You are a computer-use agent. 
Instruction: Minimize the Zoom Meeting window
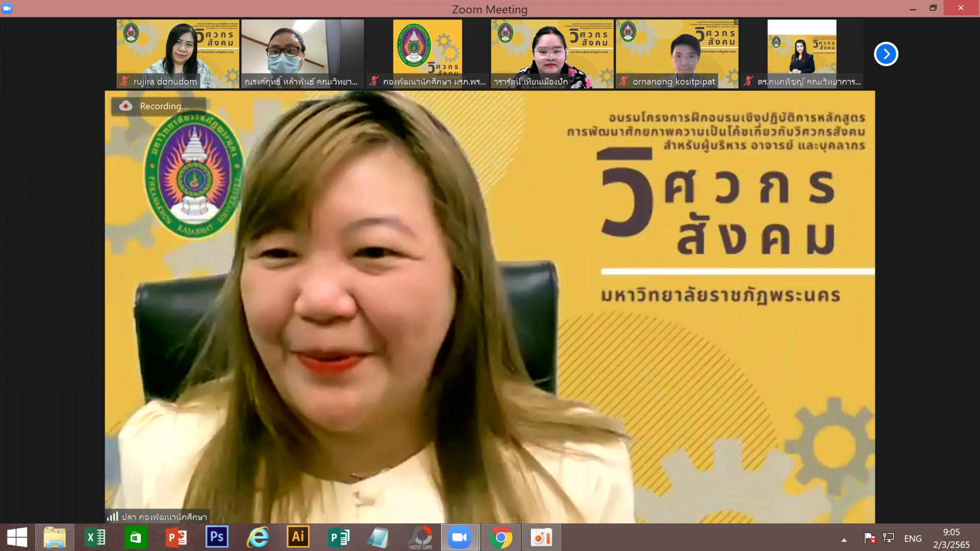pyautogui.click(x=913, y=9)
